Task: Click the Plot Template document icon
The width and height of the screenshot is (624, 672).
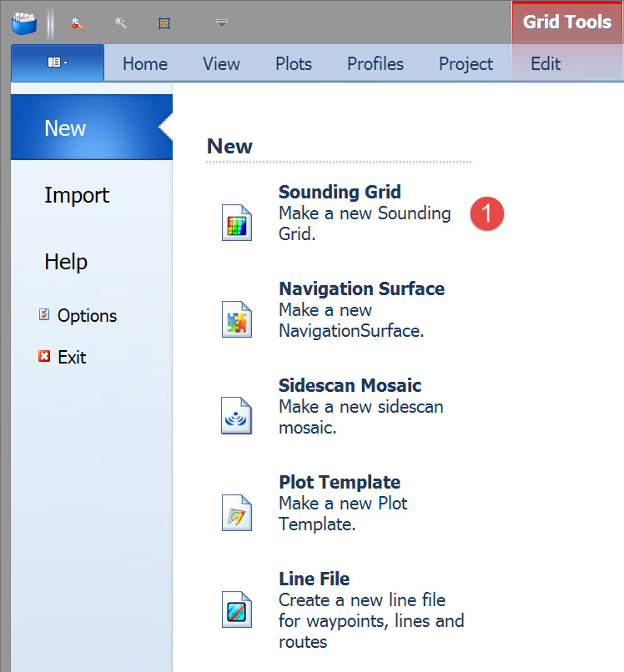Action: [236, 512]
